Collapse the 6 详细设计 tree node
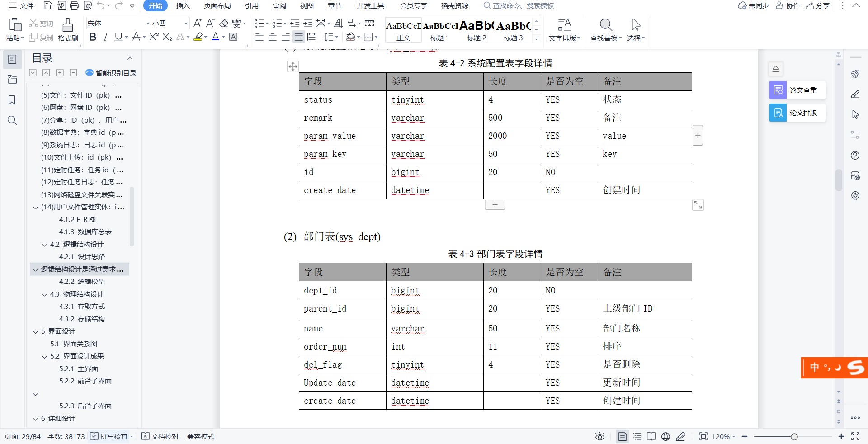Image resolution: width=868 pixels, height=444 pixels. click(36, 419)
